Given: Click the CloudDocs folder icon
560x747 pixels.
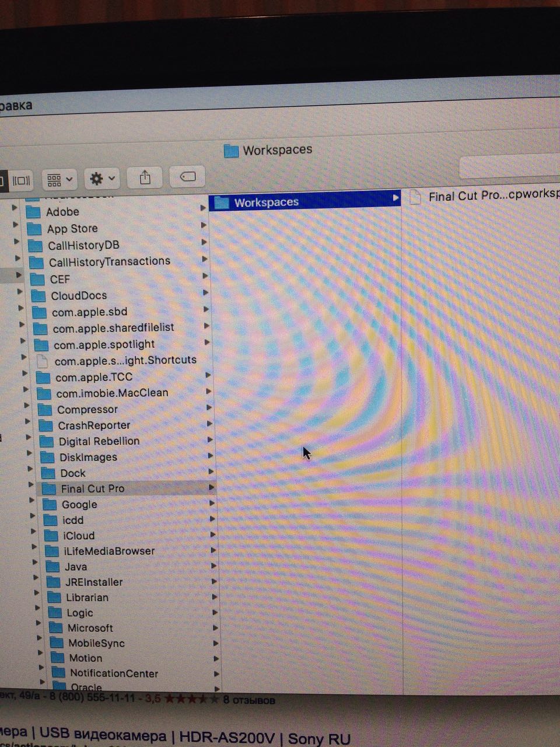Looking at the screenshot, I should (x=38, y=296).
